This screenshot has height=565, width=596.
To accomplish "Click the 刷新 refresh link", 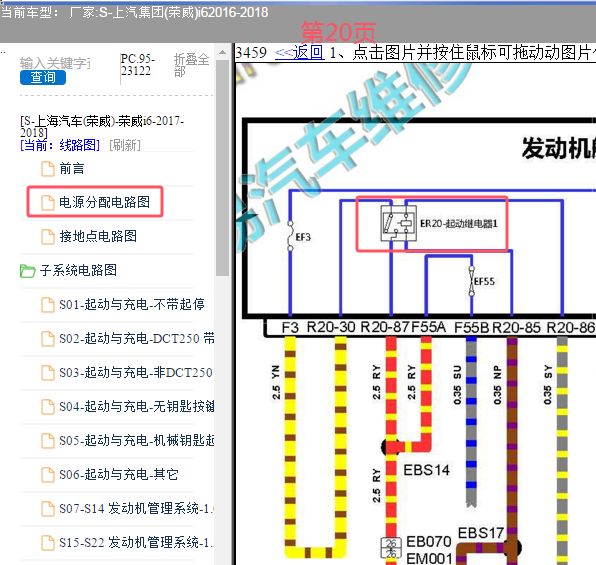I will tap(125, 145).
